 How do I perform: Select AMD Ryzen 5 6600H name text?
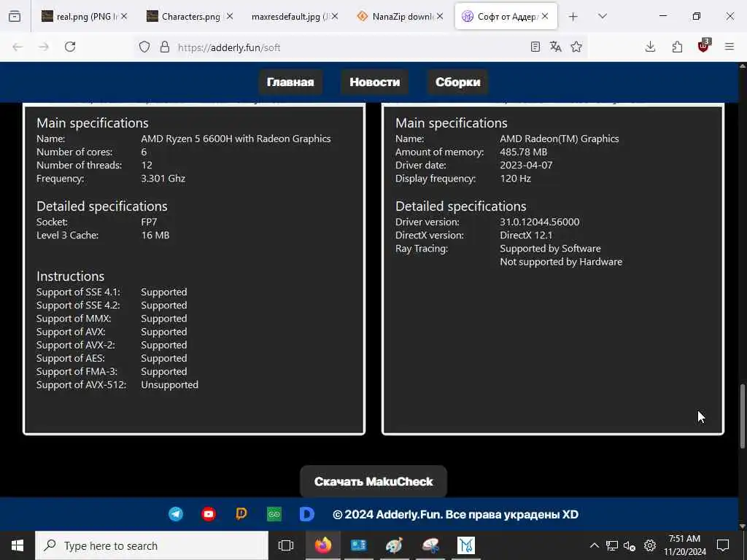pos(236,139)
